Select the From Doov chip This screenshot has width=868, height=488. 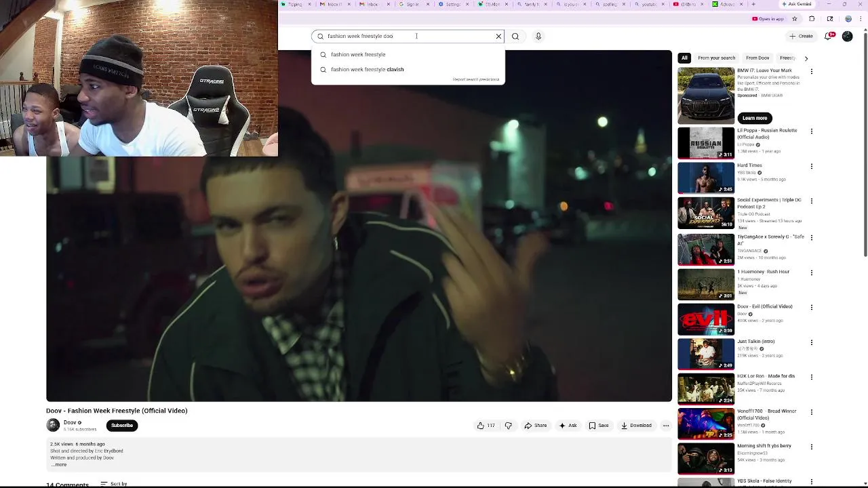tap(757, 58)
